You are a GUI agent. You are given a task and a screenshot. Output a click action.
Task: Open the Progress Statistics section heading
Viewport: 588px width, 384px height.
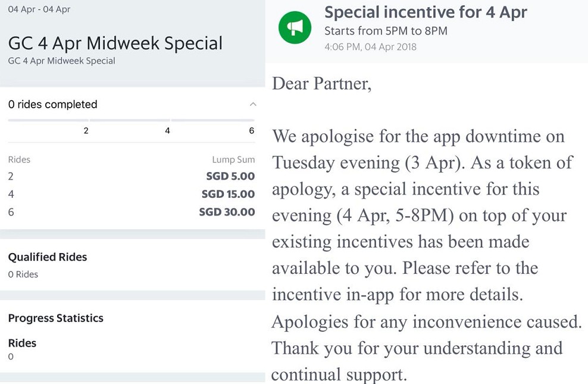point(55,319)
